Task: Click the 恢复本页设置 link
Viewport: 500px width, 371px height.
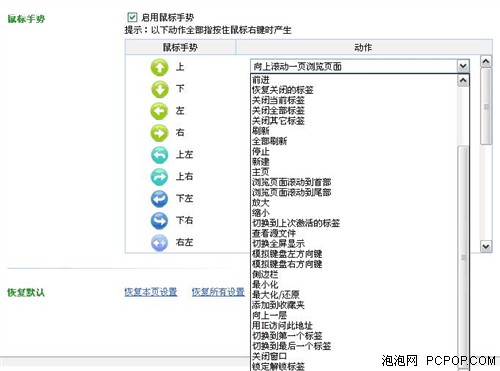Action: (x=151, y=292)
